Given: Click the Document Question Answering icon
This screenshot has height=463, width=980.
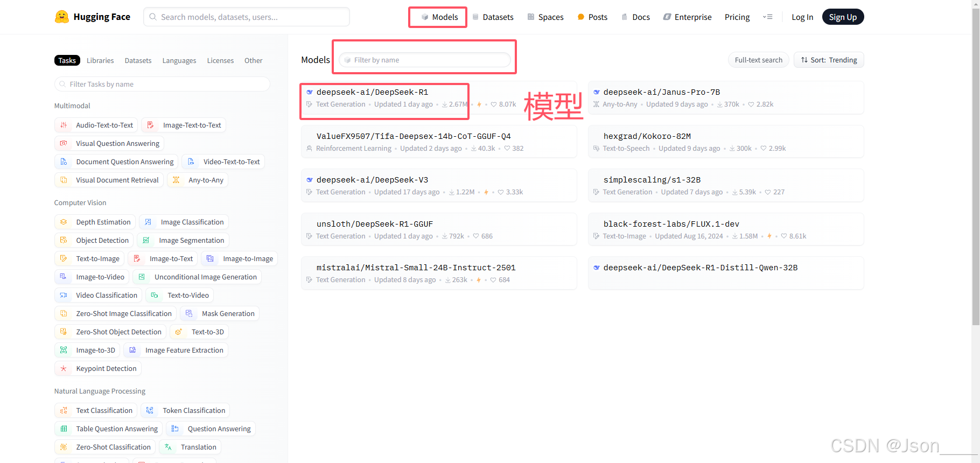Looking at the screenshot, I should [64, 162].
